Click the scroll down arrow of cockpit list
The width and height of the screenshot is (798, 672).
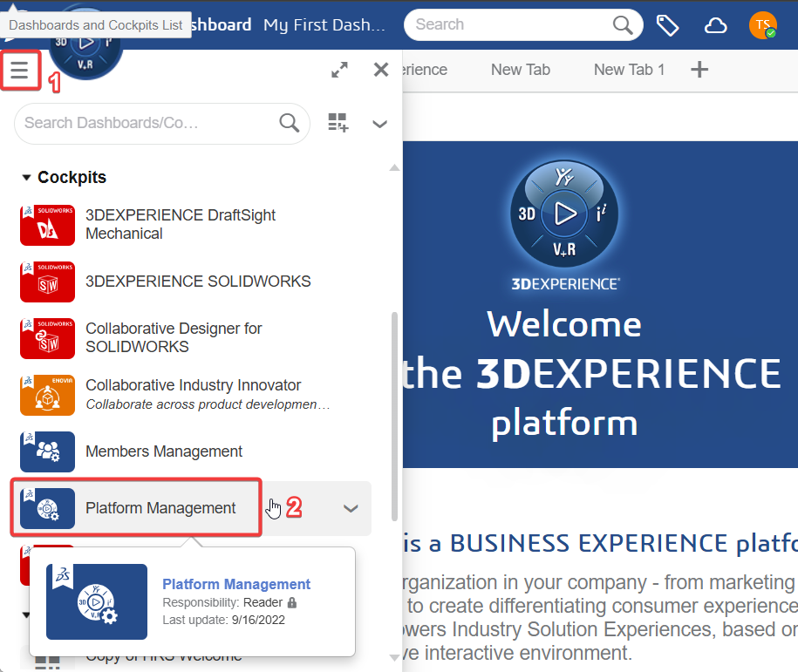[x=394, y=657]
